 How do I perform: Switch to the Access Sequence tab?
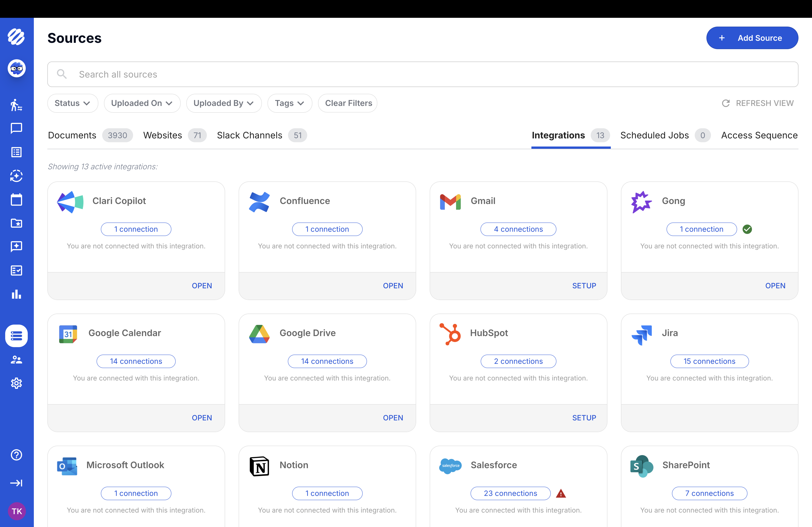coord(759,135)
